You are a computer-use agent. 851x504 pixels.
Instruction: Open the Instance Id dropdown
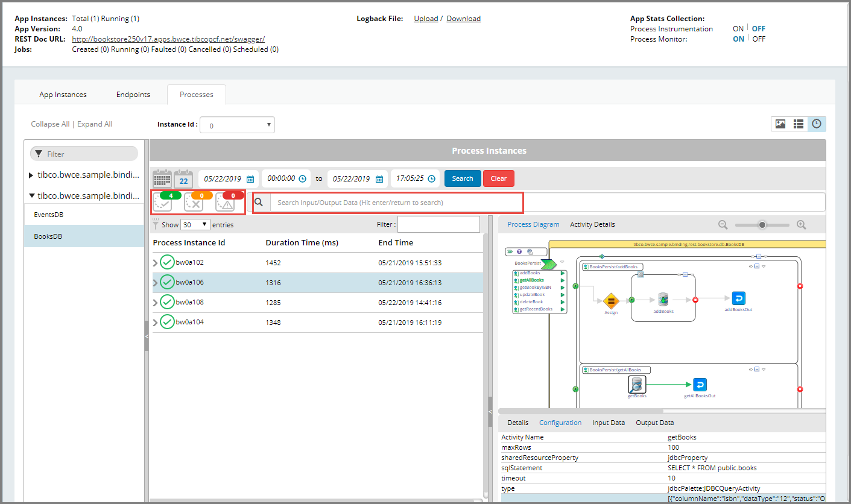(237, 125)
